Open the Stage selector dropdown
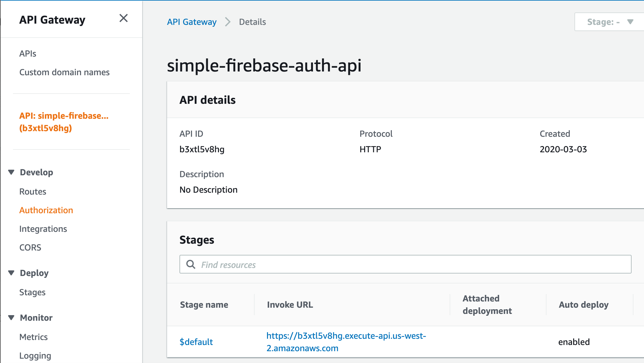Image resolution: width=644 pixels, height=363 pixels. (609, 22)
